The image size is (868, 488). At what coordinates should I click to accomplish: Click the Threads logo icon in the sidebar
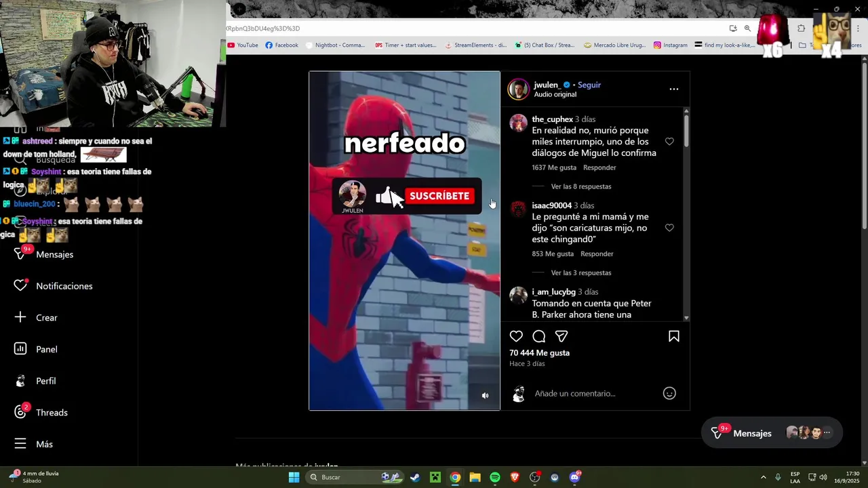click(20, 412)
